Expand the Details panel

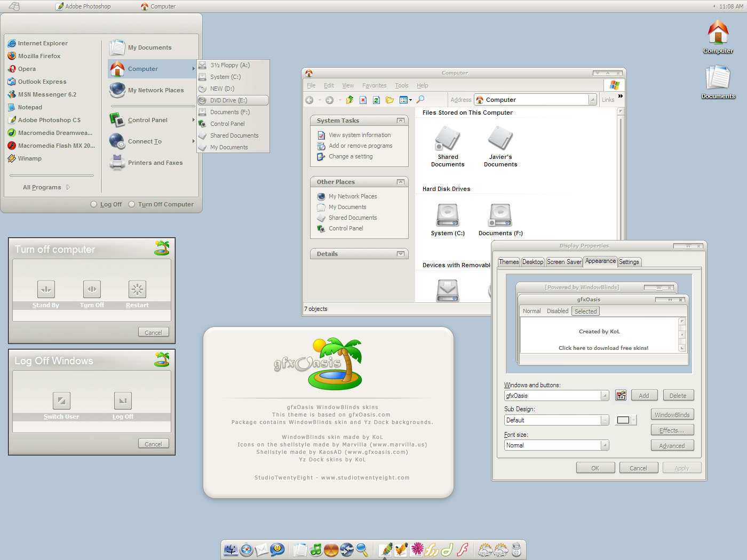[401, 254]
